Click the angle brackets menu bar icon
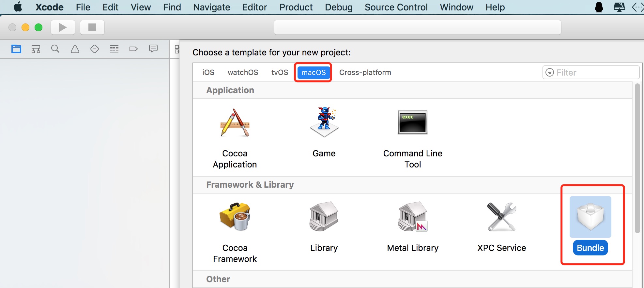Screen dimensions: 644x288 638,7
